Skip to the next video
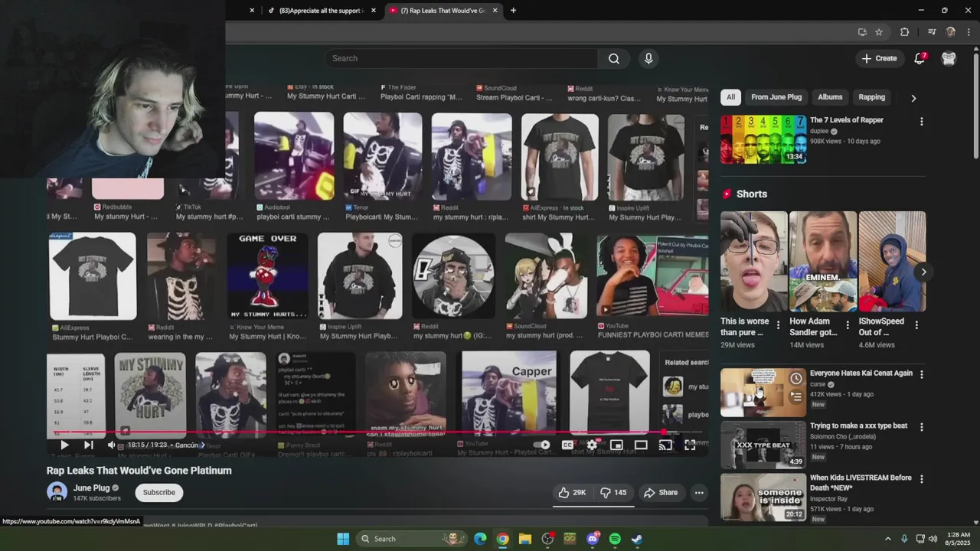980x551 pixels. click(x=88, y=445)
